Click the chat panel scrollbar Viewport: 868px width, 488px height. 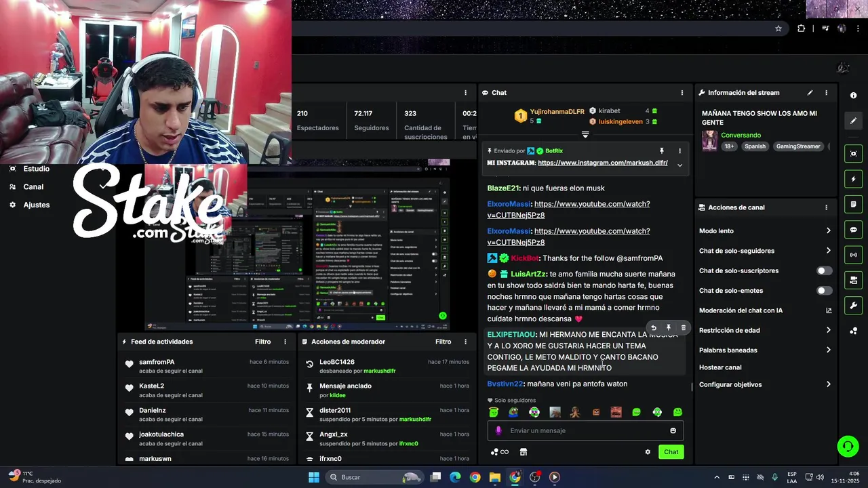(692, 387)
